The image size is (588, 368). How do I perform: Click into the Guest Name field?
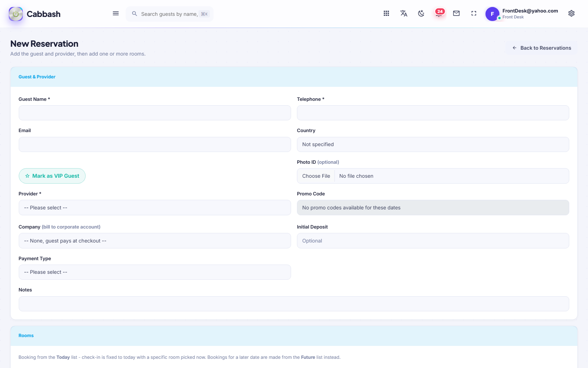(x=155, y=113)
